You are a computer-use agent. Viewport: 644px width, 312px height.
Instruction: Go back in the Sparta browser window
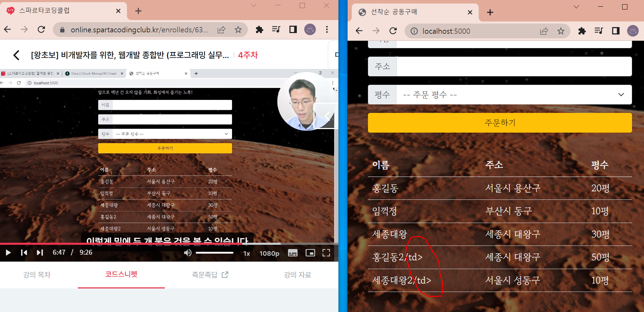(x=7, y=30)
